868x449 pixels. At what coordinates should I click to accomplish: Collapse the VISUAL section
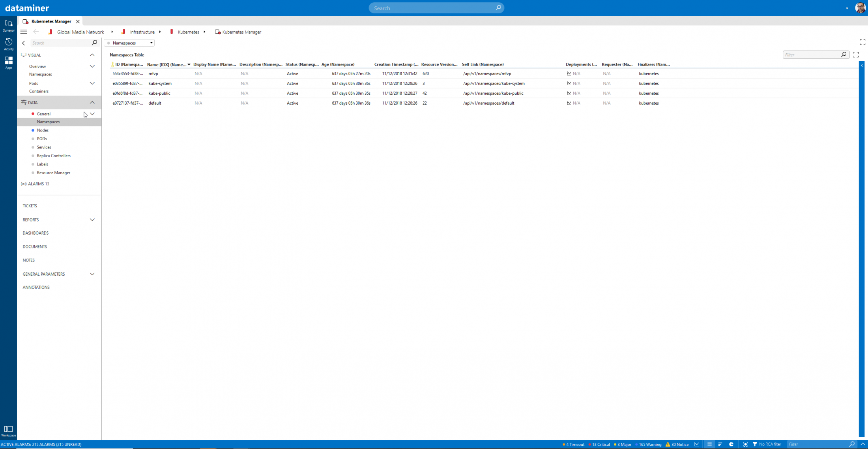tap(92, 55)
